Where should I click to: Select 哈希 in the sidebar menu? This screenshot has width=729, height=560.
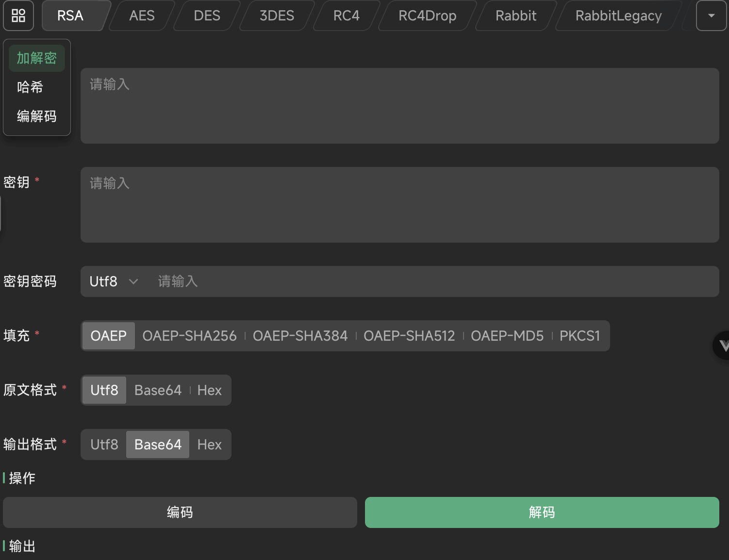pos(30,87)
